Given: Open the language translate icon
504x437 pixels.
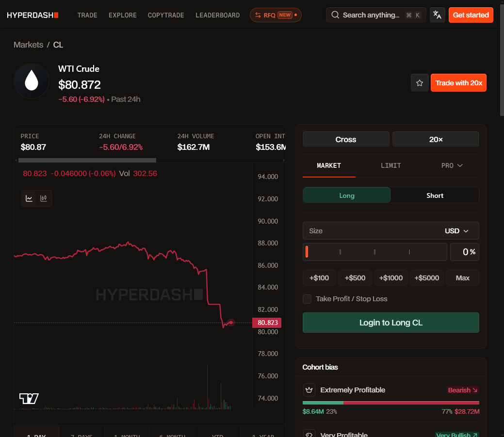Looking at the screenshot, I should tap(437, 15).
